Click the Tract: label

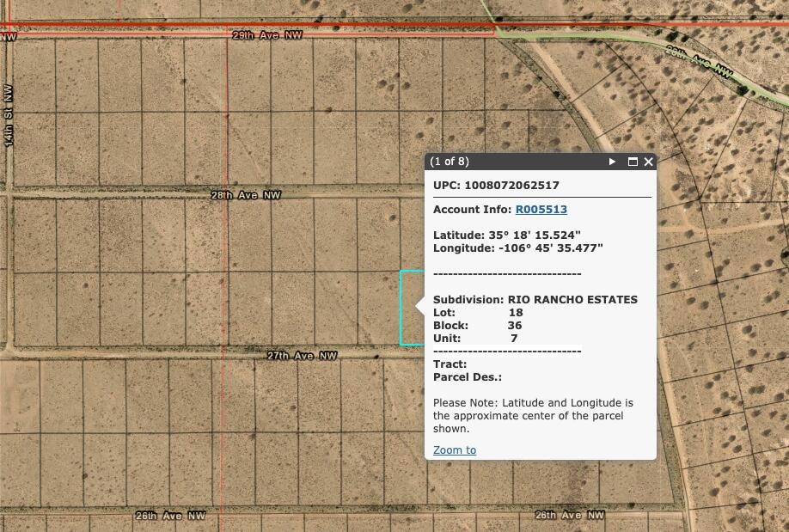point(450,364)
